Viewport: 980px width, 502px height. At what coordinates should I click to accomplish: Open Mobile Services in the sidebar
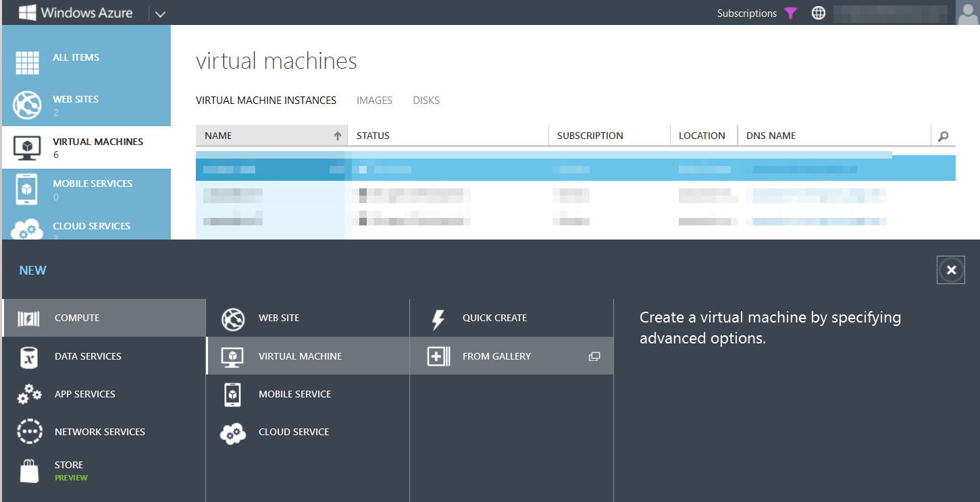pos(86,190)
